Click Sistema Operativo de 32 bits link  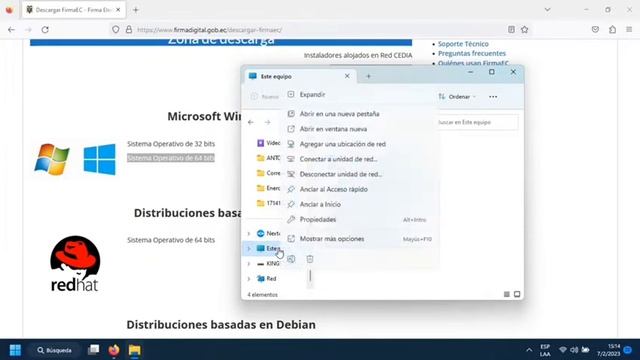[x=171, y=144]
